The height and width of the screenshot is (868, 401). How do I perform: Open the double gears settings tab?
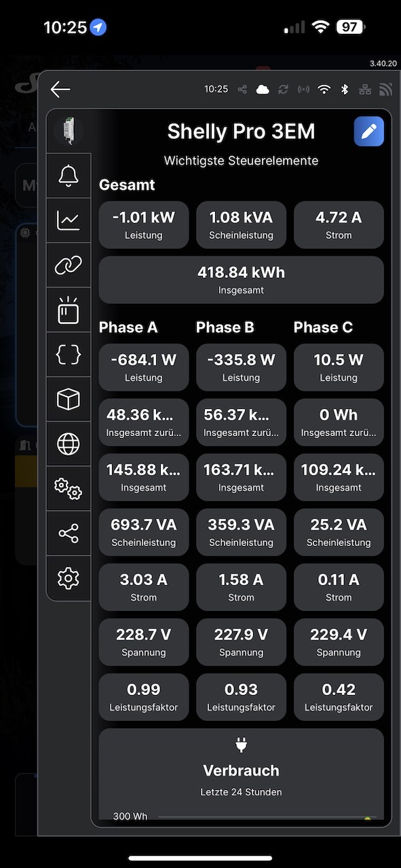pos(69,488)
